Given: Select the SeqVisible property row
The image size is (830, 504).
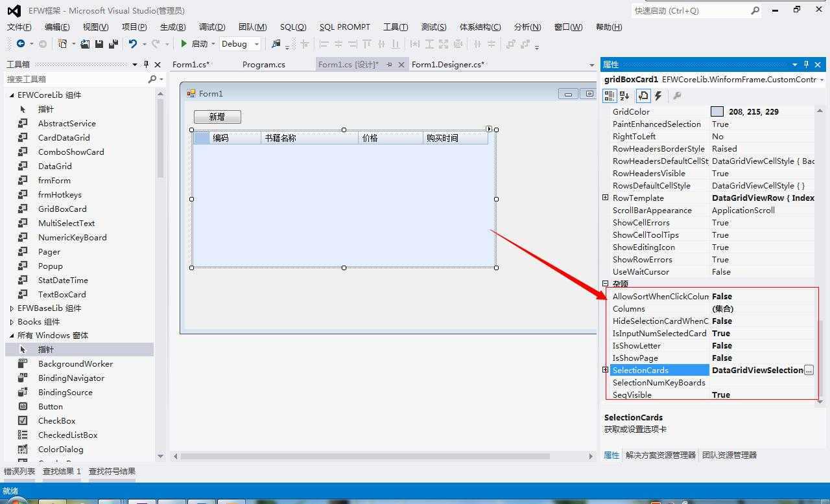Looking at the screenshot, I should [x=712, y=395].
